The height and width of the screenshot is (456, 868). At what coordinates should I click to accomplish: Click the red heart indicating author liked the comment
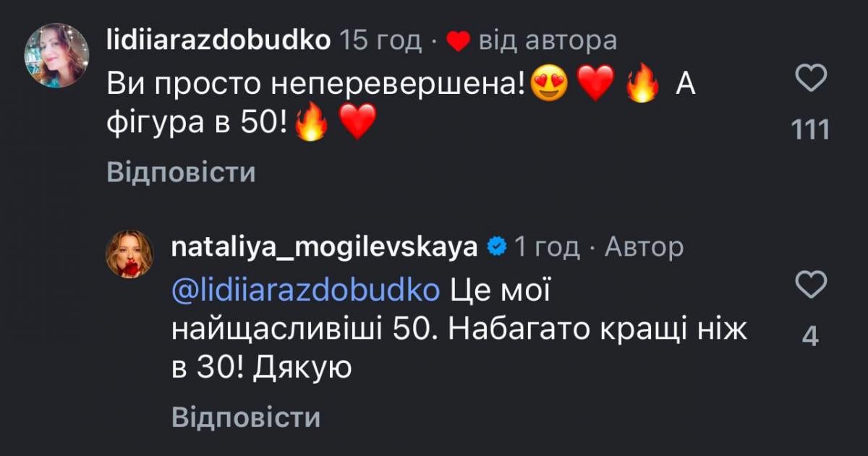coord(459,41)
